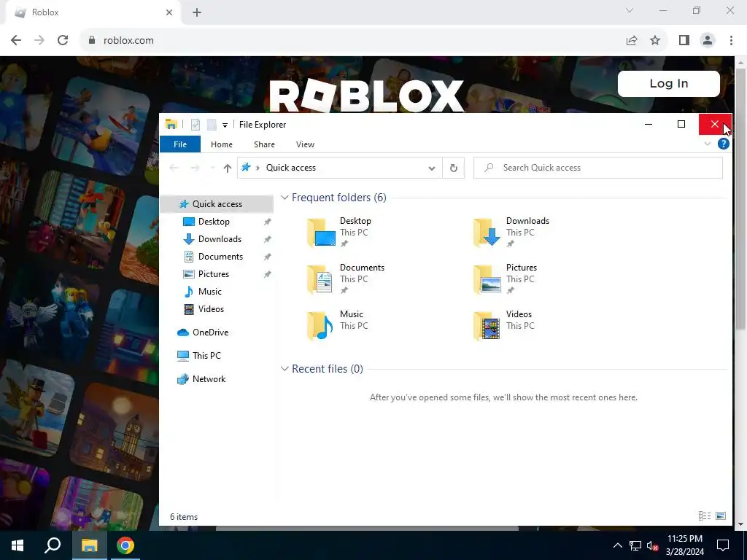This screenshot has height=560, width=747.
Task: Select Quick access in navigation pane
Action: [217, 204]
